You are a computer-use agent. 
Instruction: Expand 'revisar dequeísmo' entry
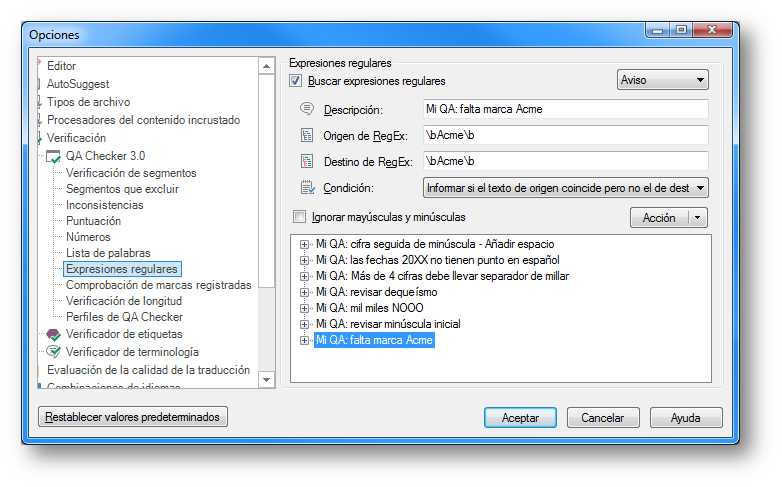tap(304, 292)
